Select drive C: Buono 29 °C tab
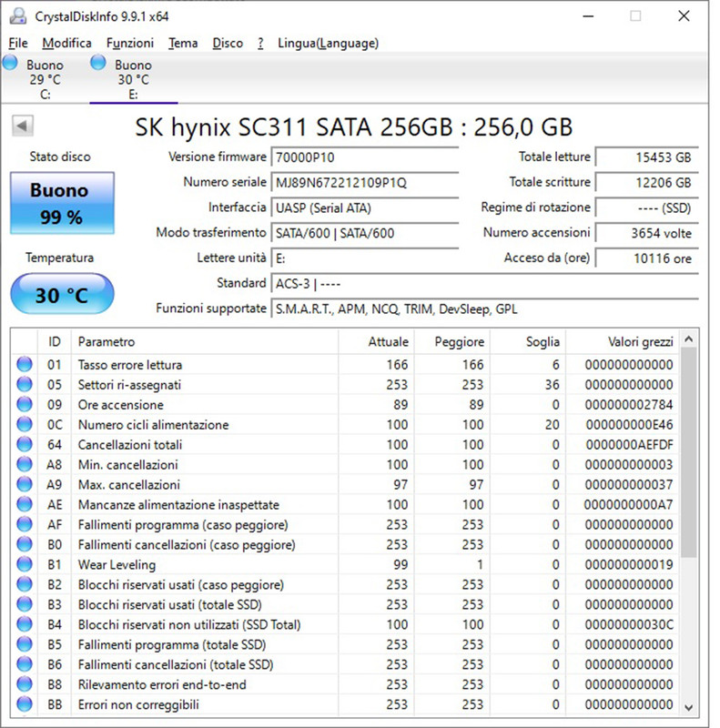720x728 pixels. tap(45, 78)
